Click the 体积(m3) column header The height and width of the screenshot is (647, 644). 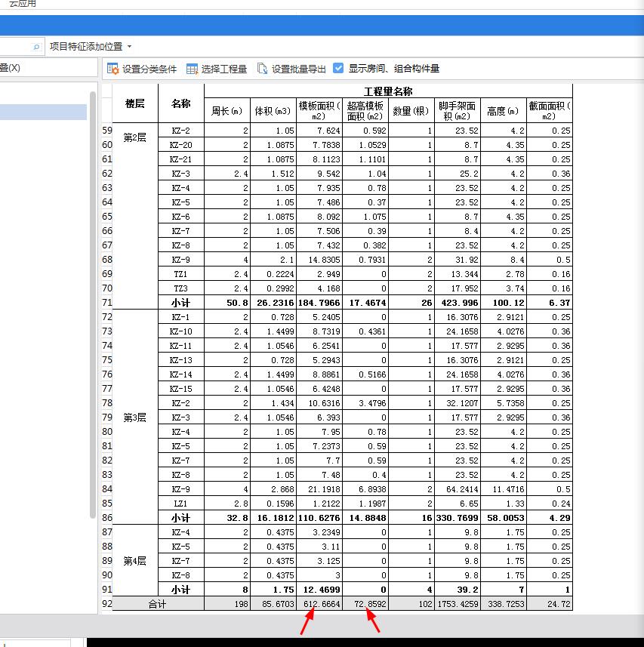pyautogui.click(x=273, y=110)
